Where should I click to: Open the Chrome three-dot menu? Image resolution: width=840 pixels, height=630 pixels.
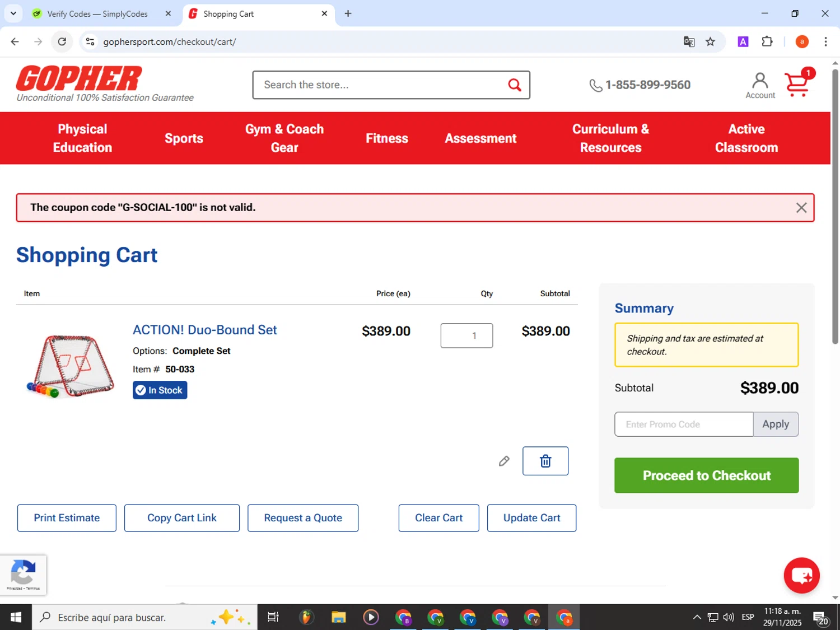point(825,41)
